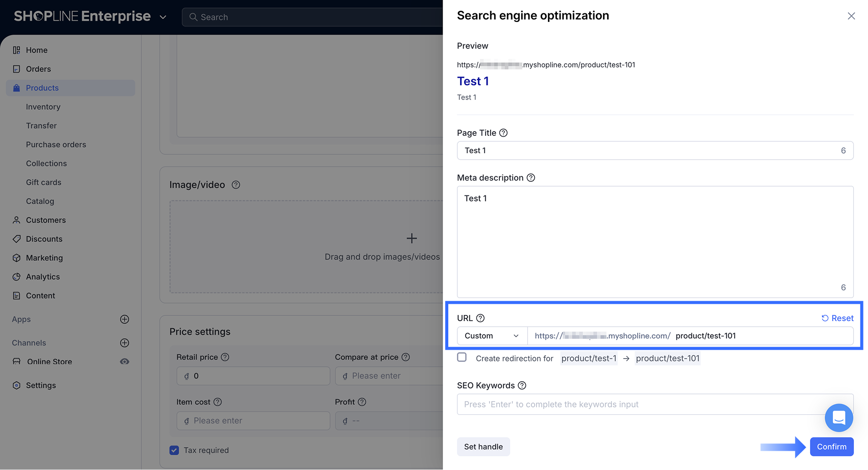Add a new app with plus icon
The image size is (868, 470).
(125, 319)
